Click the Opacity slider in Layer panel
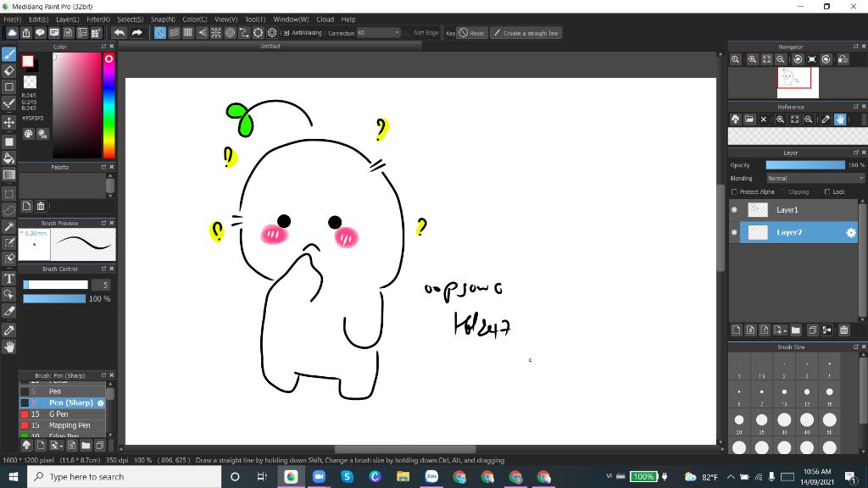868x488 pixels. pyautogui.click(x=805, y=165)
